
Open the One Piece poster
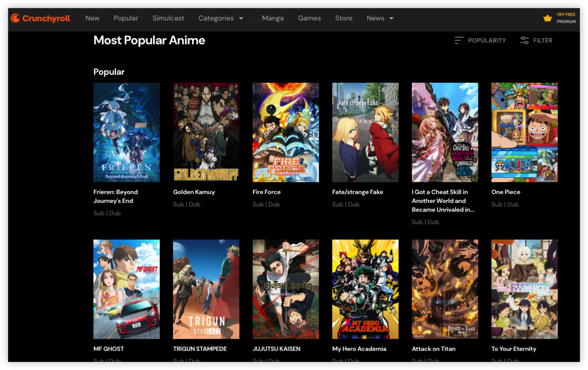tap(525, 132)
